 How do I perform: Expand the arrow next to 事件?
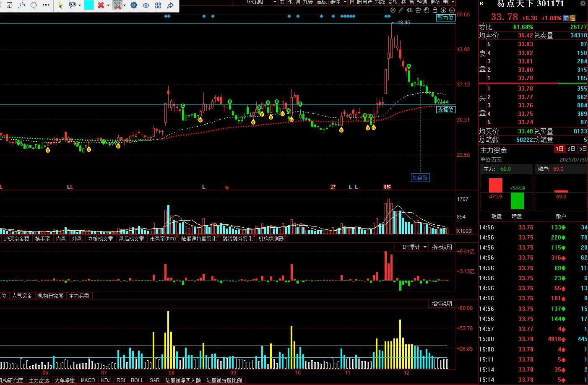pos(345,2)
